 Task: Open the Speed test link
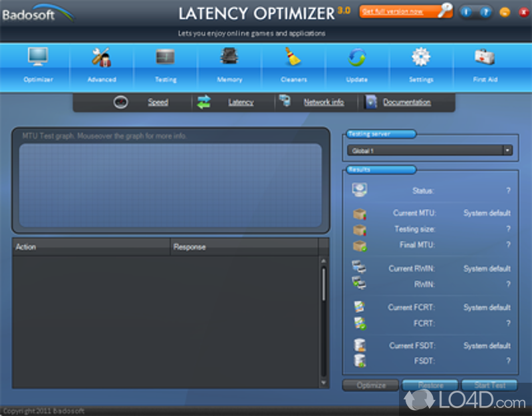(x=158, y=102)
